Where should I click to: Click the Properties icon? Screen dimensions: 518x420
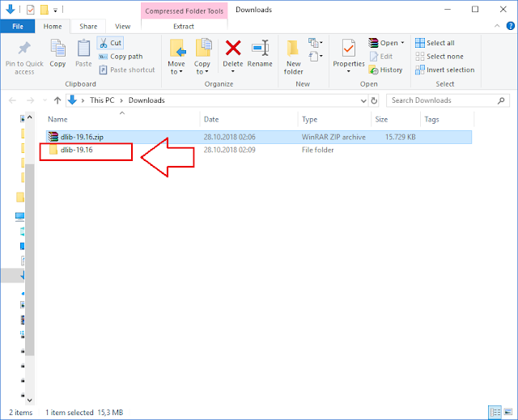click(349, 49)
